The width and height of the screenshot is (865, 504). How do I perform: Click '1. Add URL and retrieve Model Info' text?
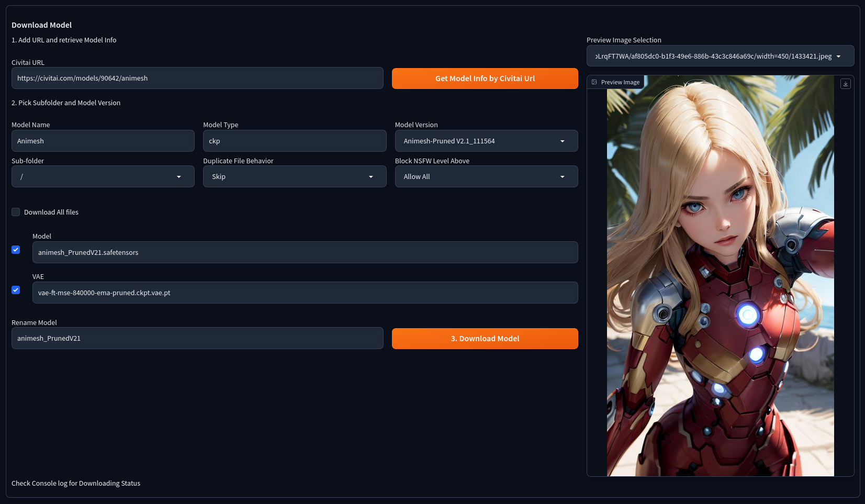64,40
